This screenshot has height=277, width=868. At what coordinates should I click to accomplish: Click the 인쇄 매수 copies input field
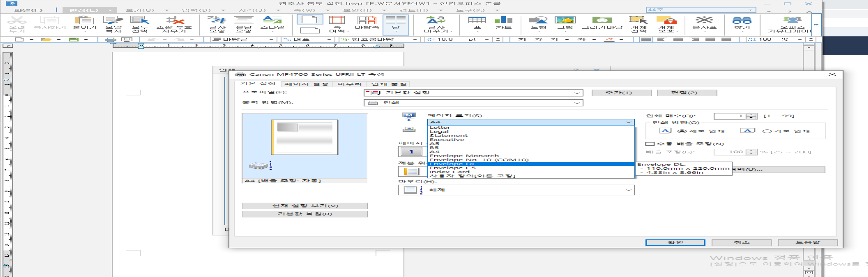[x=730, y=116]
